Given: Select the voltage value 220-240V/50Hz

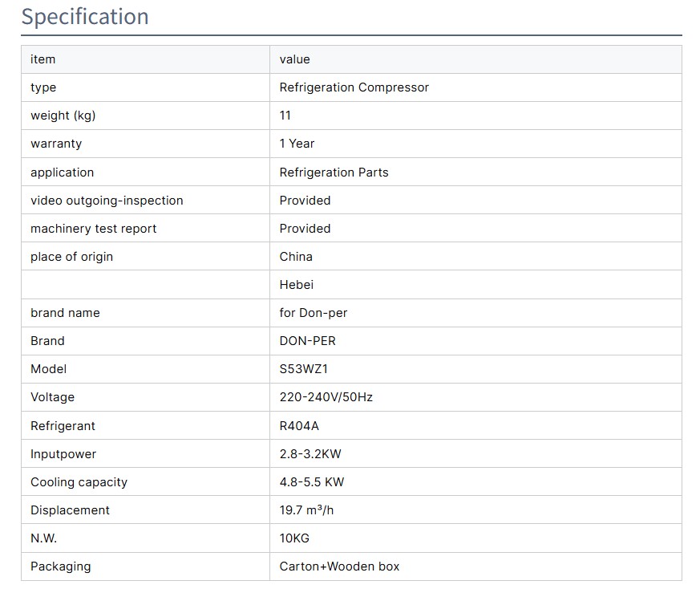Looking at the screenshot, I should pos(326,397).
